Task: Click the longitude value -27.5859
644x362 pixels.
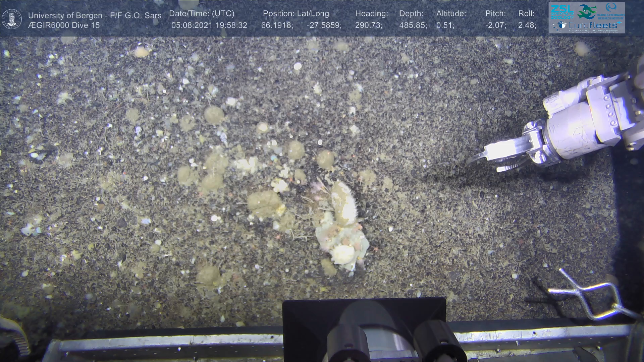Action: click(324, 25)
